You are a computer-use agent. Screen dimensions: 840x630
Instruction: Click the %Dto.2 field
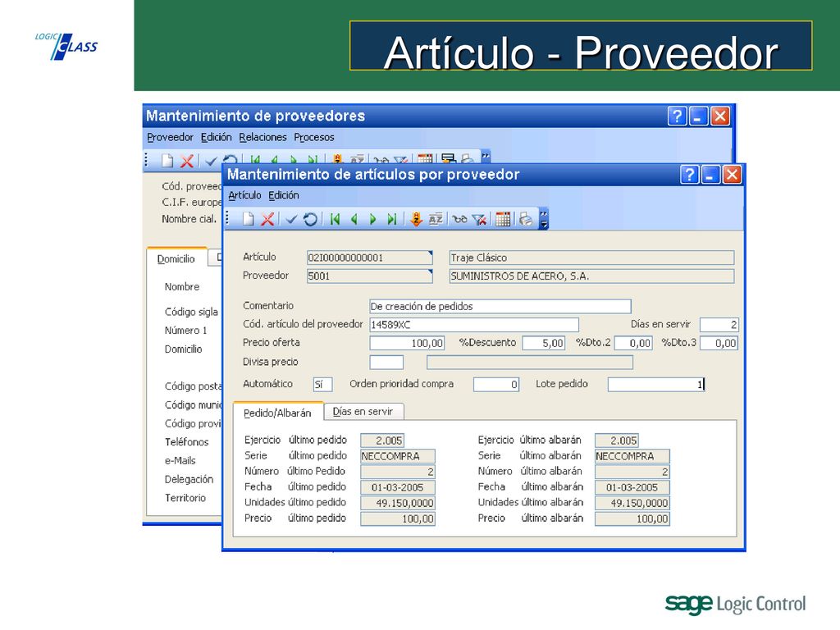pyautogui.click(x=633, y=343)
